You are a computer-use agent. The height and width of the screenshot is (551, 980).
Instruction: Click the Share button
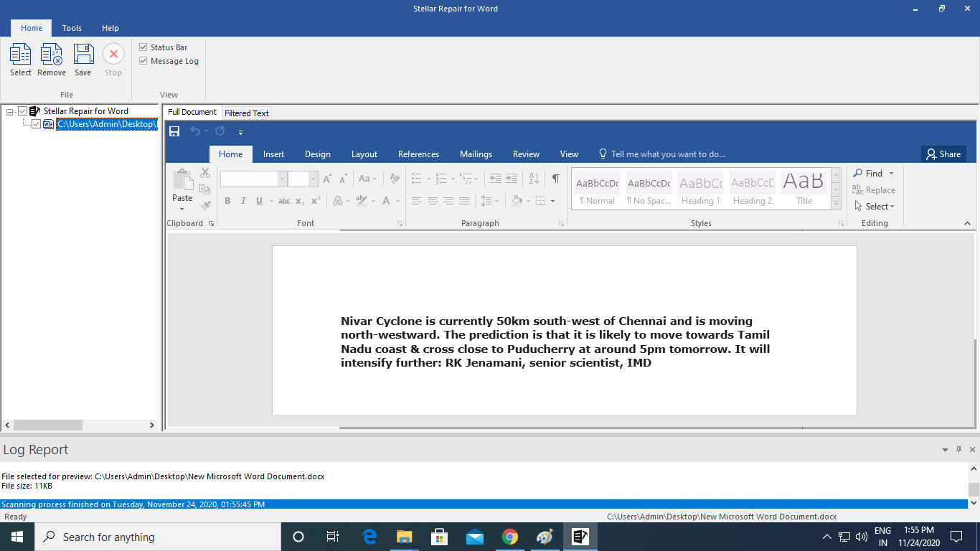943,154
